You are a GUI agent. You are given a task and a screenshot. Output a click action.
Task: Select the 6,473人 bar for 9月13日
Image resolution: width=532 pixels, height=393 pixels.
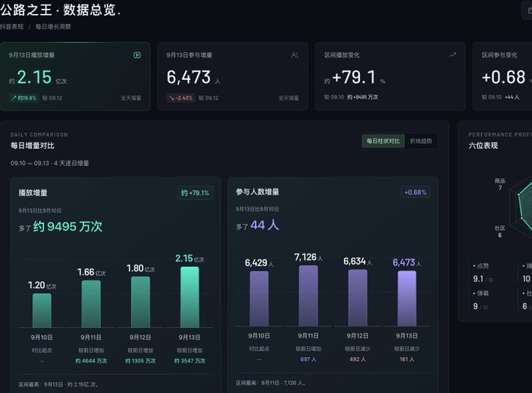407,298
